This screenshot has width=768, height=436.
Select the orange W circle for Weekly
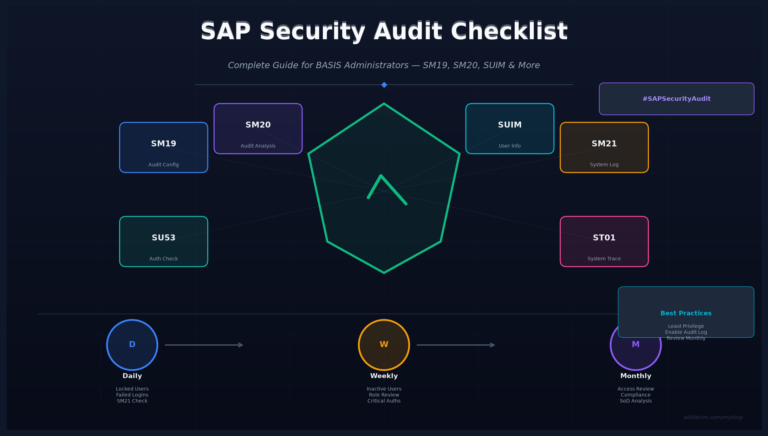coord(384,344)
